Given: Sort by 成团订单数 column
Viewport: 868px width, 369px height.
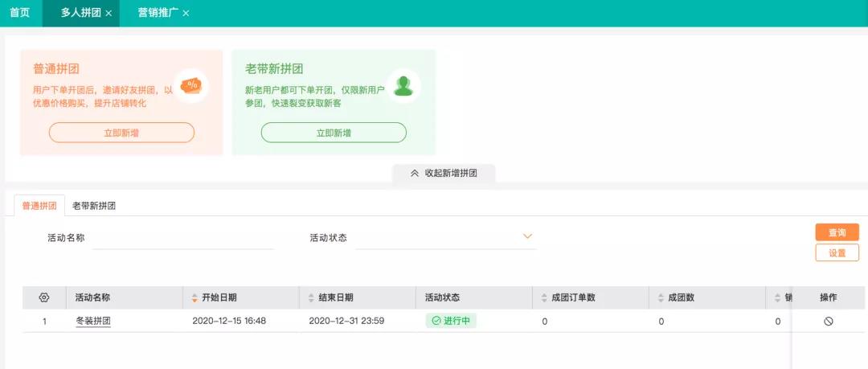Looking at the screenshot, I should click(544, 297).
